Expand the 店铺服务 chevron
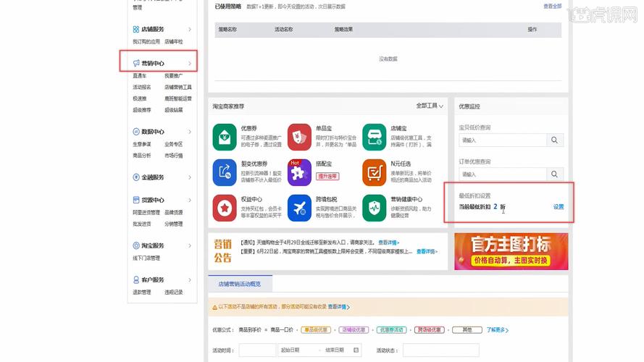Viewport: 644px width, 362px height. (190, 29)
